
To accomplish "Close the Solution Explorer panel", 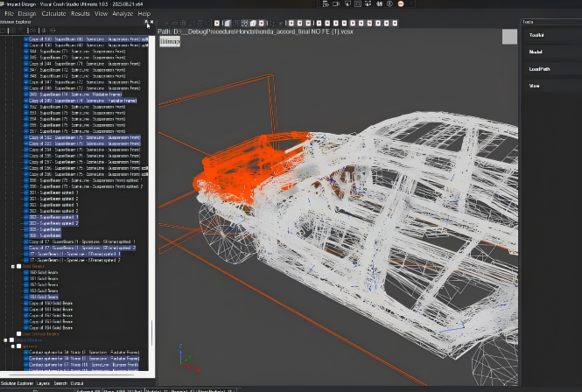I will (x=151, y=24).
